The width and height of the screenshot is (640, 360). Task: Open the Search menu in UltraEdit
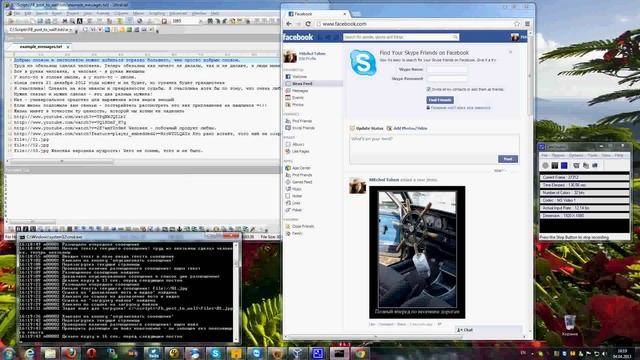42,13
